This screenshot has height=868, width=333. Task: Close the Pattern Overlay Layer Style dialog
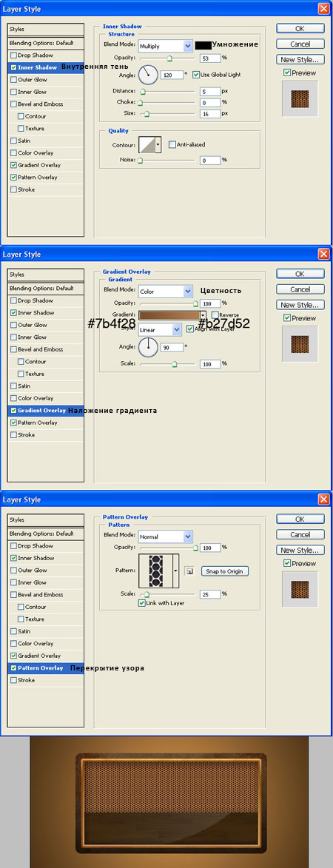point(324,499)
